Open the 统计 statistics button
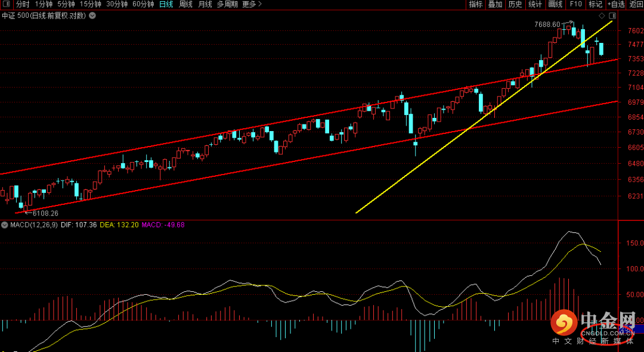 coord(535,4)
